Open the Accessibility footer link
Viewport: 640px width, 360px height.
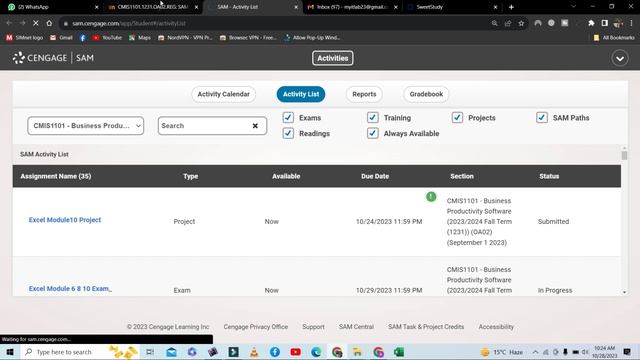pyautogui.click(x=496, y=327)
